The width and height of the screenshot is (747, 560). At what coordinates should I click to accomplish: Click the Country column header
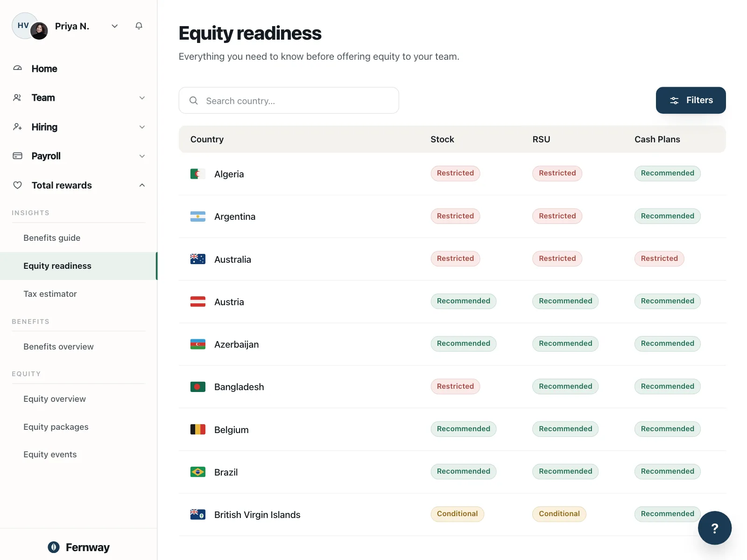point(207,139)
